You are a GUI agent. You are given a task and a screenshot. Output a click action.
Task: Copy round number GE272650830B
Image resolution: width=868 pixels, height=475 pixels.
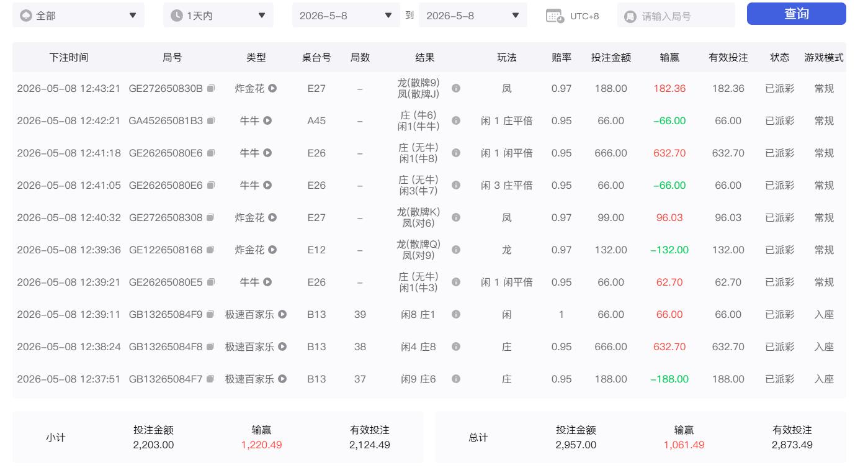click(x=211, y=89)
